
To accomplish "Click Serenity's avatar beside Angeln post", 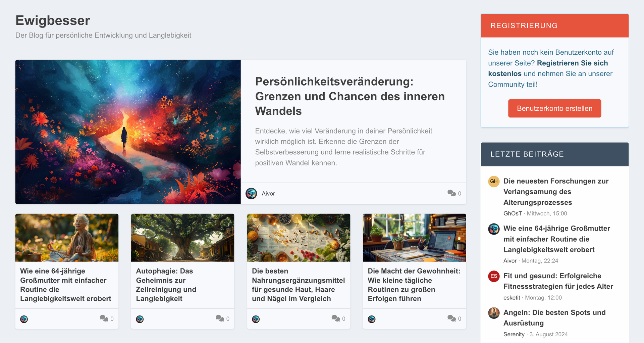I will (x=494, y=313).
